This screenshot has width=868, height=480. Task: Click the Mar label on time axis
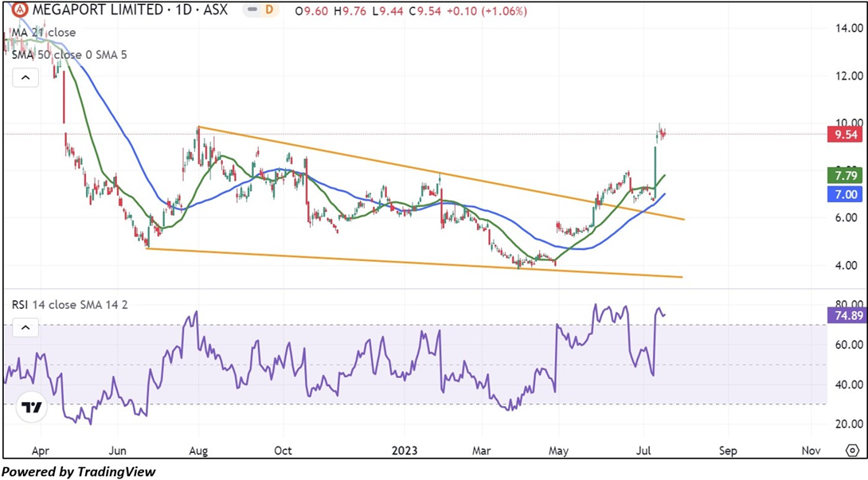(x=481, y=451)
